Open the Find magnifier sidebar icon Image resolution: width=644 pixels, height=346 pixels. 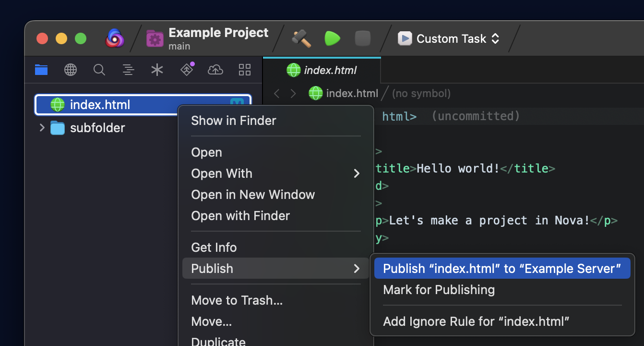(x=99, y=70)
